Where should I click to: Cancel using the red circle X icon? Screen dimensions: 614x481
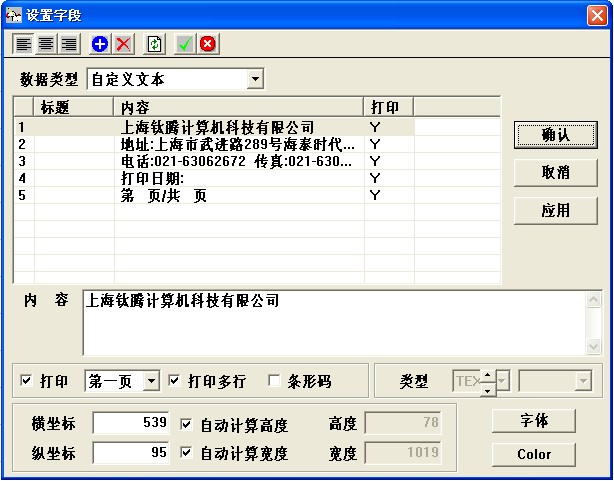[208, 44]
